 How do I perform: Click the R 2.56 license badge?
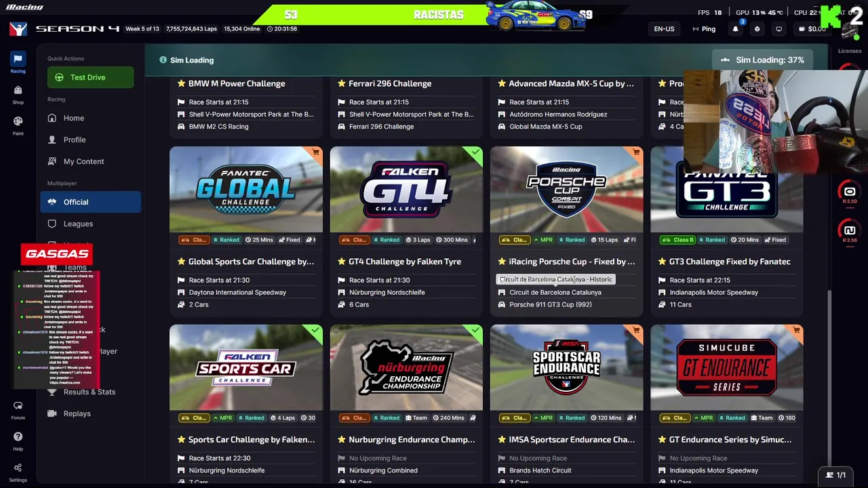(850, 232)
